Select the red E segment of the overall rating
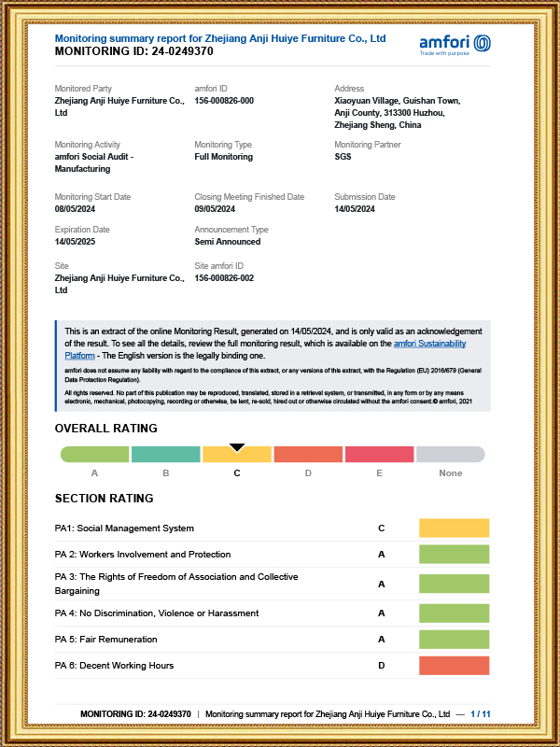 pyautogui.click(x=379, y=455)
